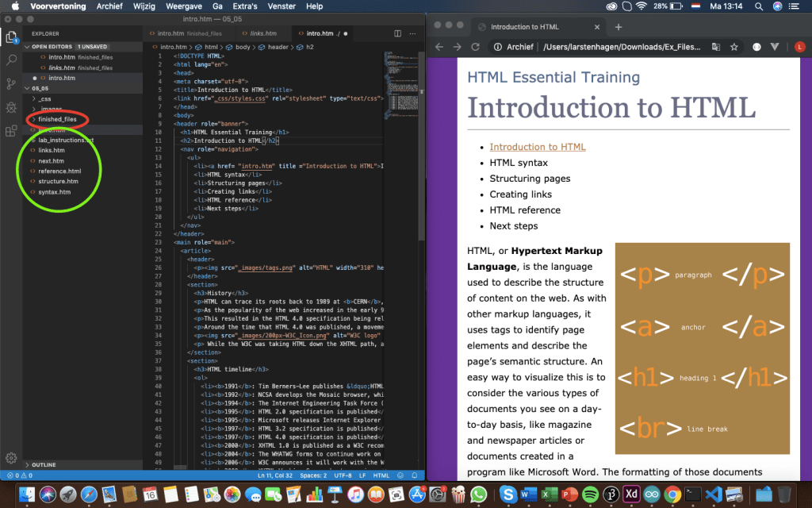Bookmark this page with the star icon
Screen dimensions: 812x508
[x=733, y=47]
